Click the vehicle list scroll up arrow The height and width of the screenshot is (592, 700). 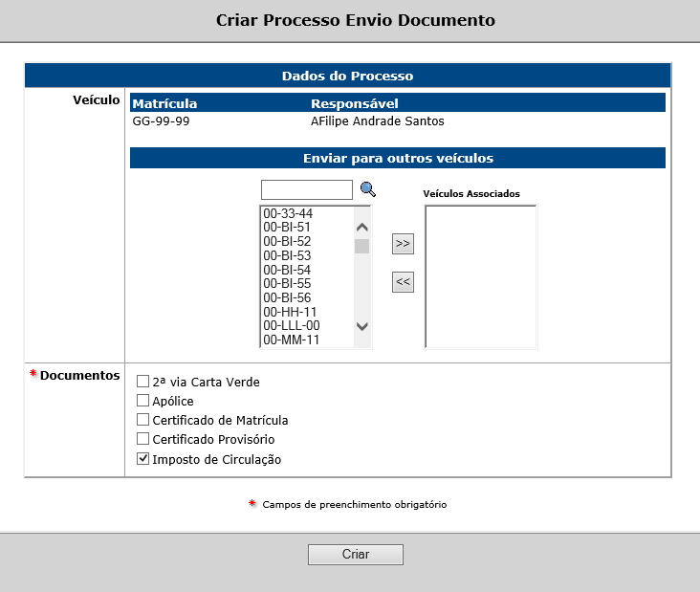(x=362, y=228)
